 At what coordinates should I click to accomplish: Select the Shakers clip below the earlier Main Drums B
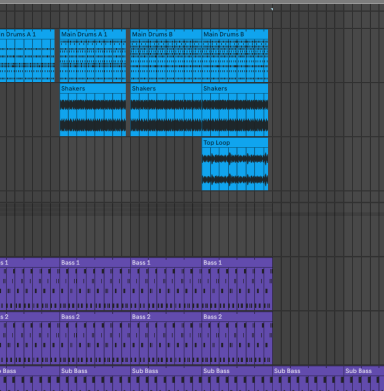coord(166,110)
